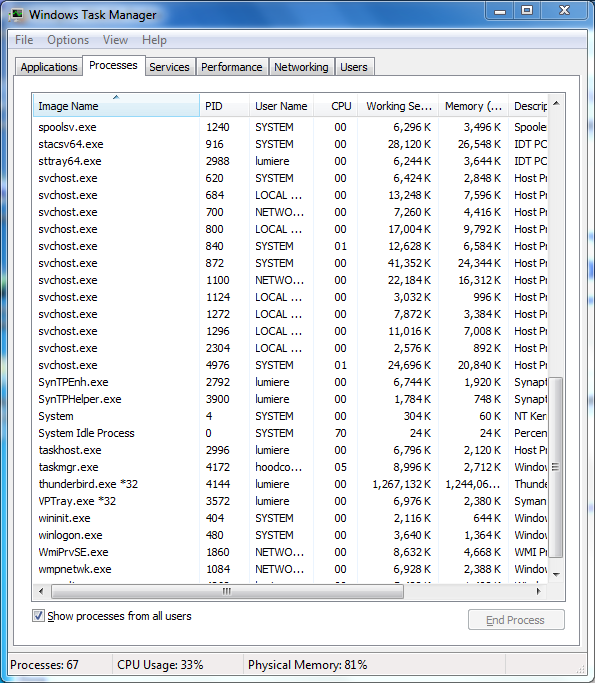Select svchost.exe with PID 872
The width and height of the screenshot is (595, 683).
point(290,263)
